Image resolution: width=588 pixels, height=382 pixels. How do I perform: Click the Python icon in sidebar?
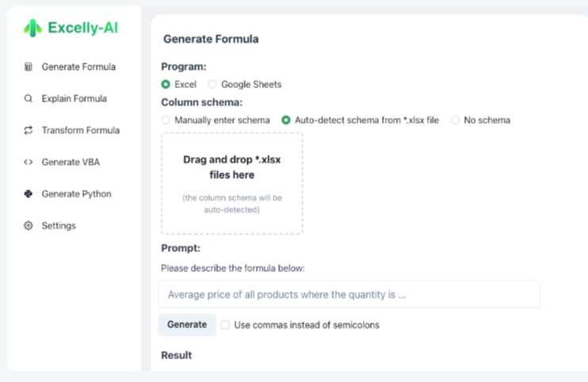tap(29, 194)
